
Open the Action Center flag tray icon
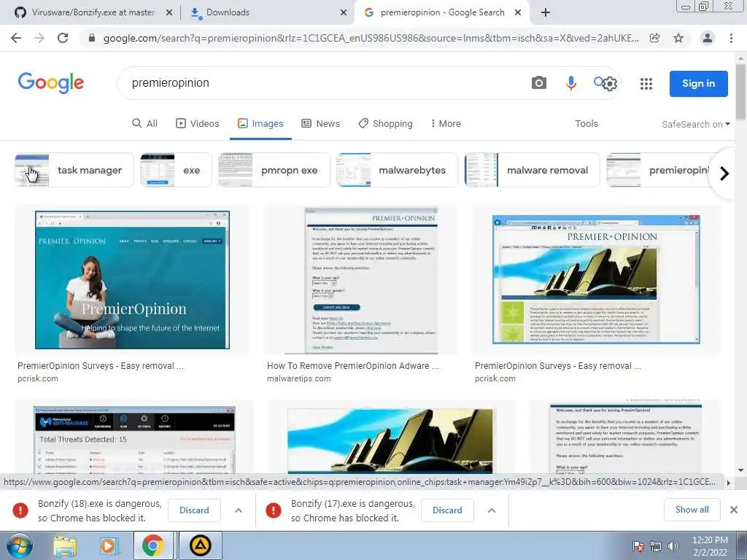pyautogui.click(x=638, y=546)
